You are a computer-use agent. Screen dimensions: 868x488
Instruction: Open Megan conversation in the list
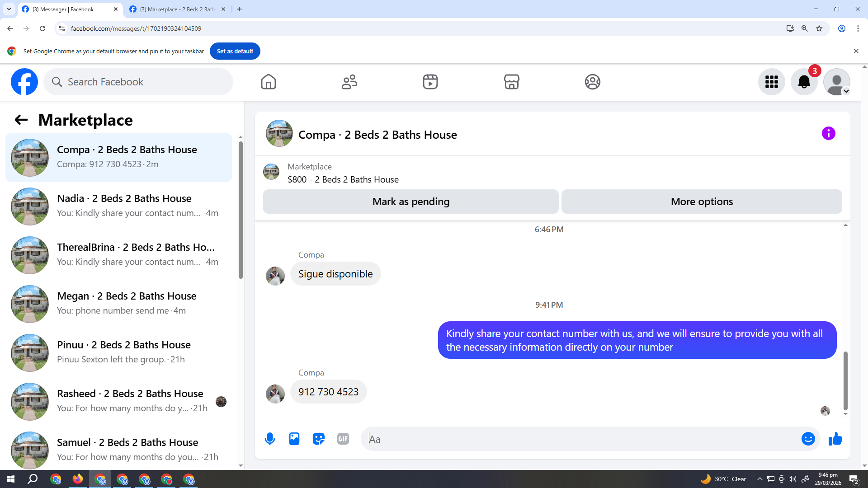click(x=118, y=304)
